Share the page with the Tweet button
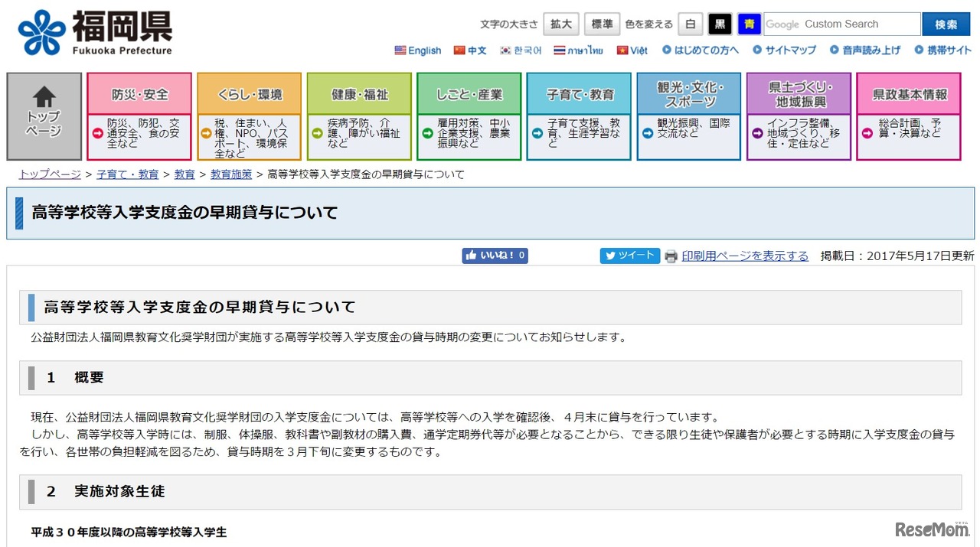The image size is (980, 547). tap(629, 256)
